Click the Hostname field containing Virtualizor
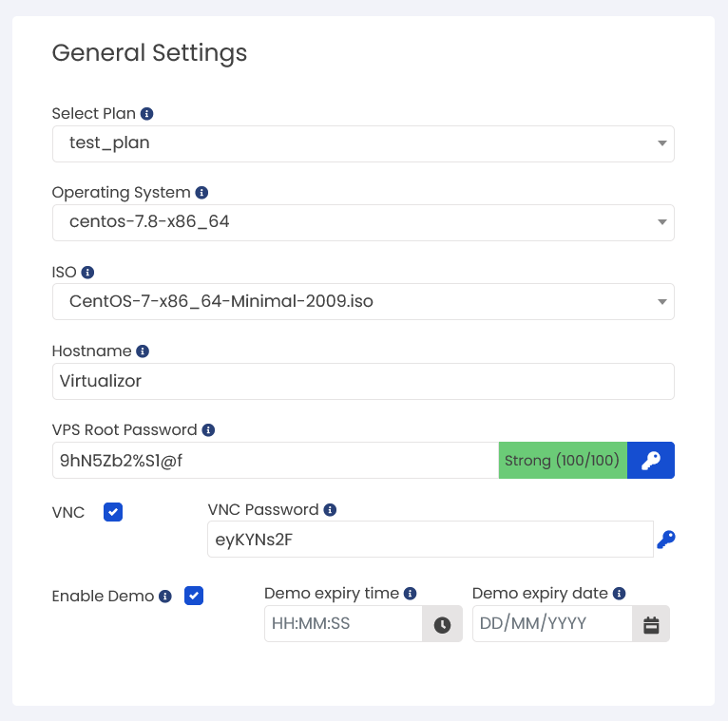The width and height of the screenshot is (728, 721). point(363,381)
